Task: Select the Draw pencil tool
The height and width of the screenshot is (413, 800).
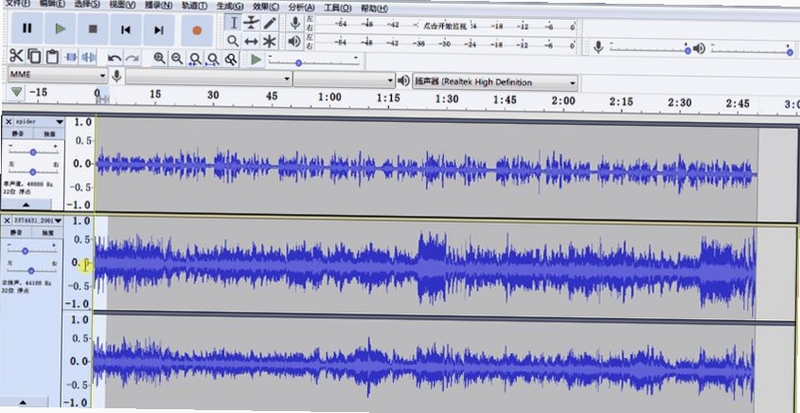Action: pyautogui.click(x=269, y=23)
